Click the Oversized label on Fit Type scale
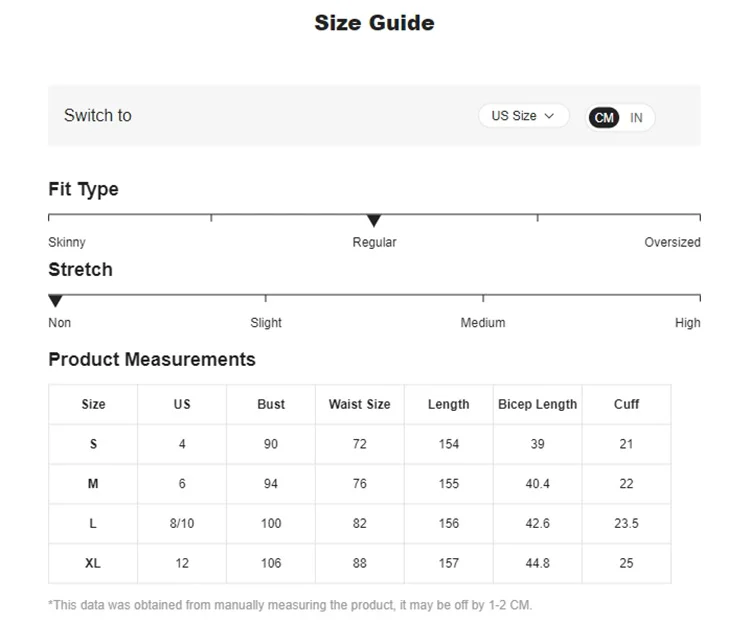The height and width of the screenshot is (623, 750). coord(672,242)
